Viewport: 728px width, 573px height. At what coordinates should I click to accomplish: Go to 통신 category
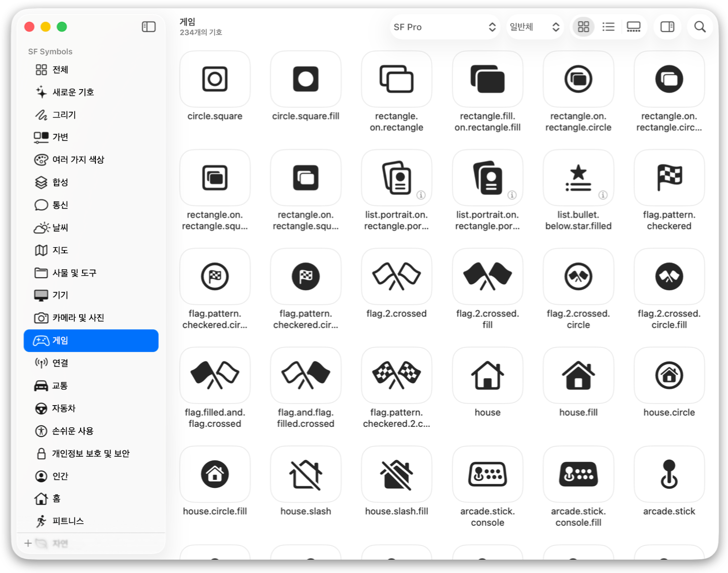(91, 205)
